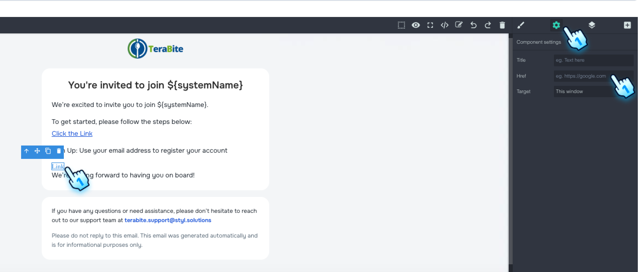Undo the last change
The width and height of the screenshot is (644, 272).
(x=474, y=25)
